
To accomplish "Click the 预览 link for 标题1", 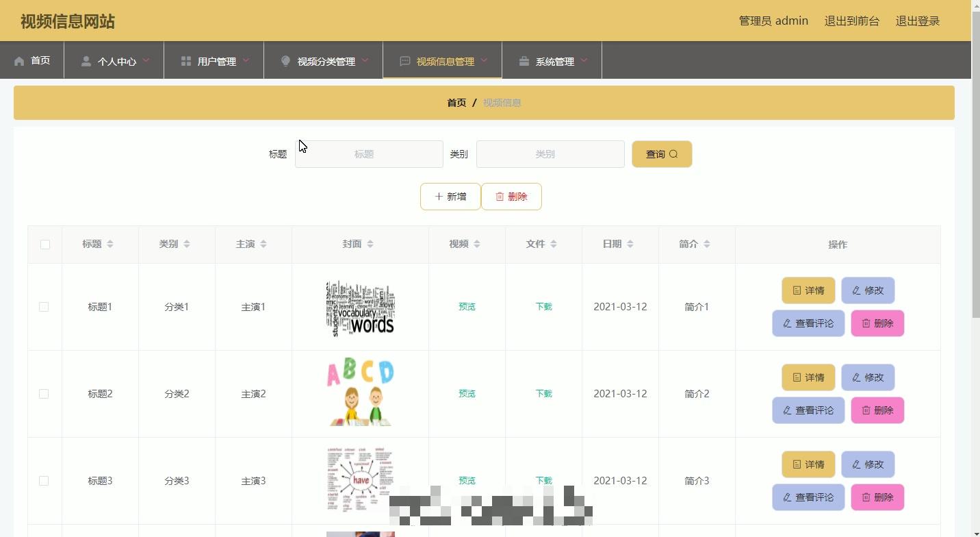I will point(467,307).
